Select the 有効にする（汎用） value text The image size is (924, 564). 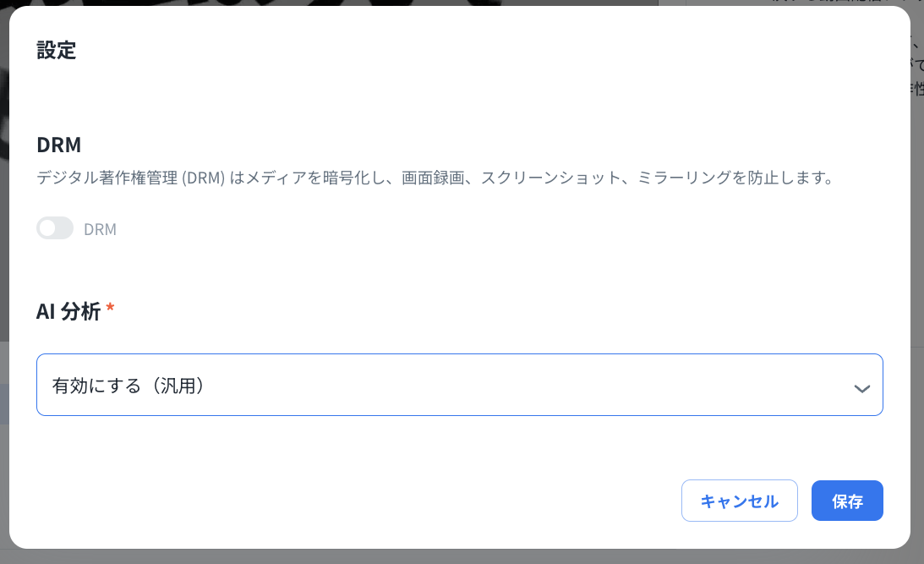[x=128, y=386]
